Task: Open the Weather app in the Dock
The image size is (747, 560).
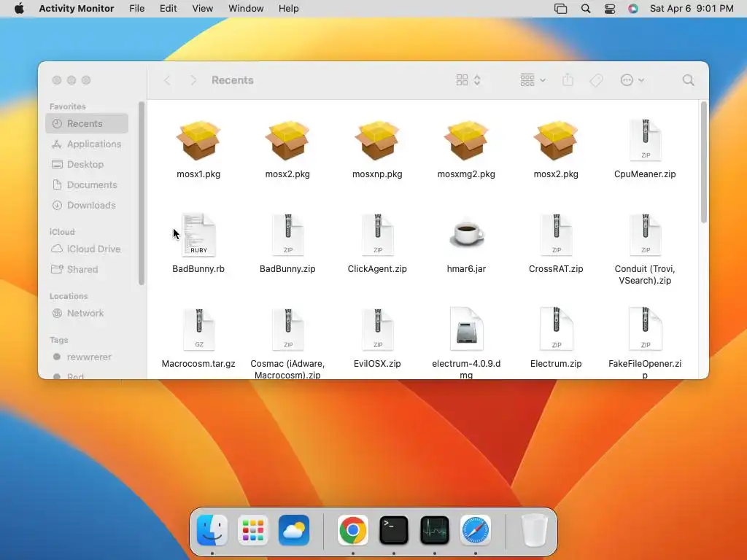Action: point(294,530)
